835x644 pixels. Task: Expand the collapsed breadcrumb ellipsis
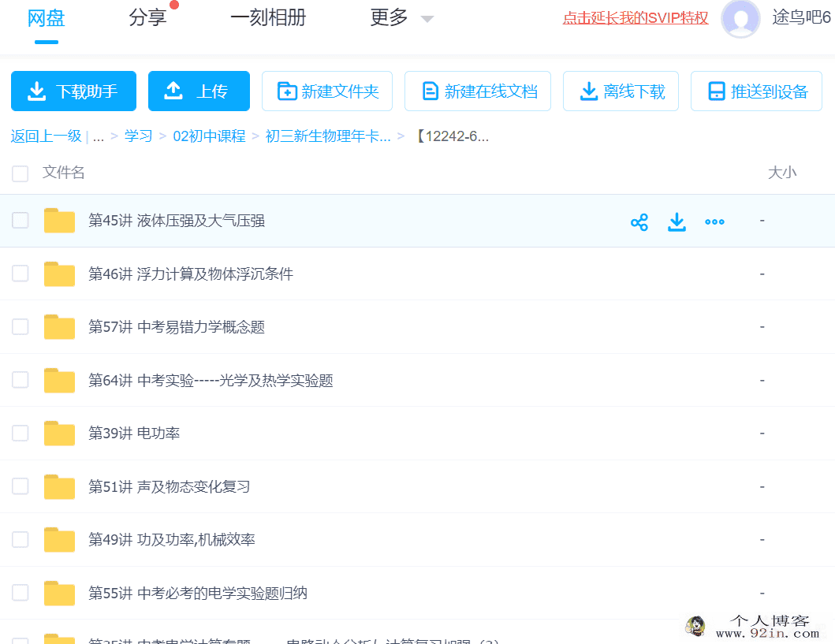pyautogui.click(x=99, y=137)
